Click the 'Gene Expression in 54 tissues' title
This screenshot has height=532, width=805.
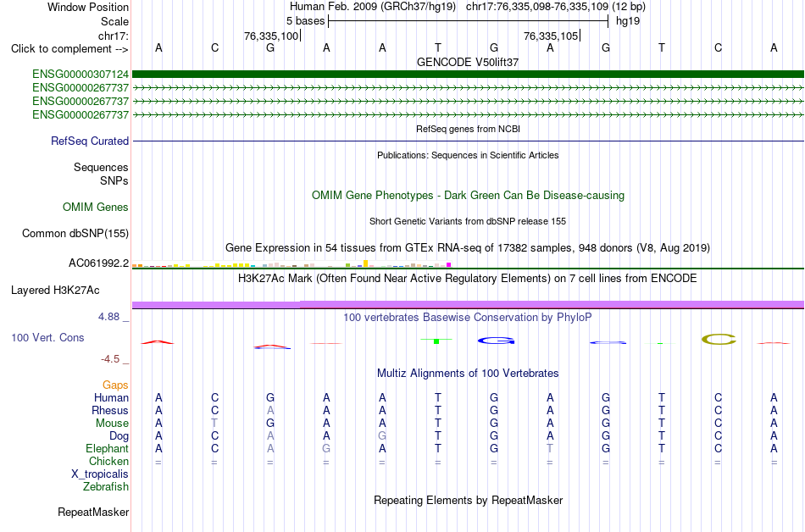468,248
